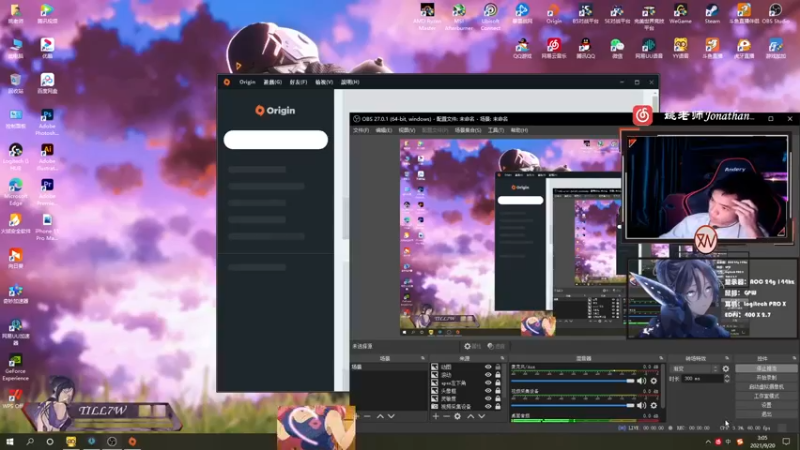The height and width of the screenshot is (450, 800).
Task: Open microphone mixer settings gear menu
Action: 654,381
